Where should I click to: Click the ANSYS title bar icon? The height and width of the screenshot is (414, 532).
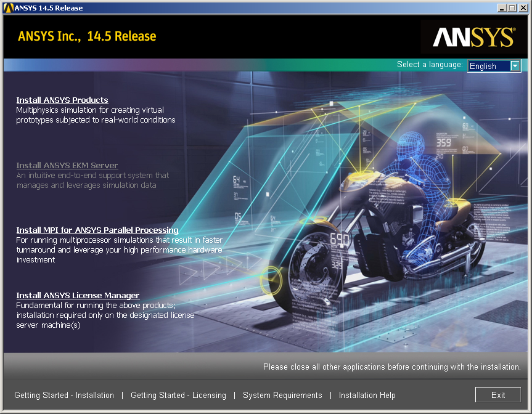9,8
